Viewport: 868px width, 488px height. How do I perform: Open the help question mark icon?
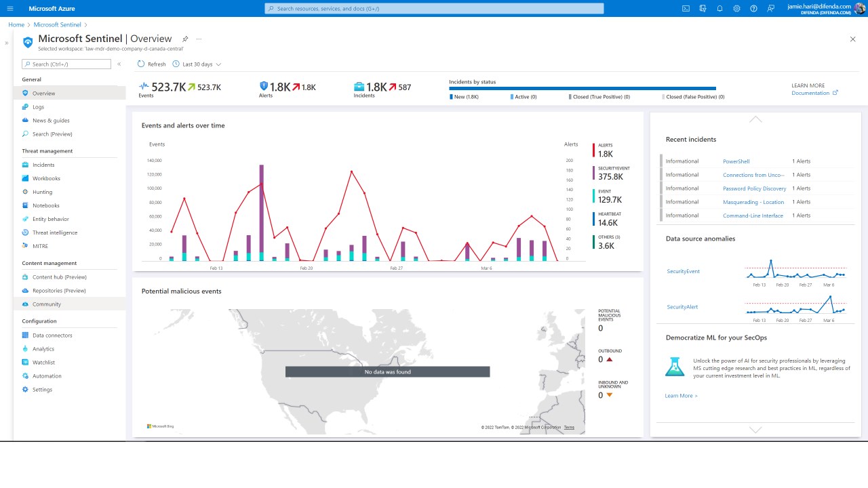pyautogui.click(x=753, y=8)
